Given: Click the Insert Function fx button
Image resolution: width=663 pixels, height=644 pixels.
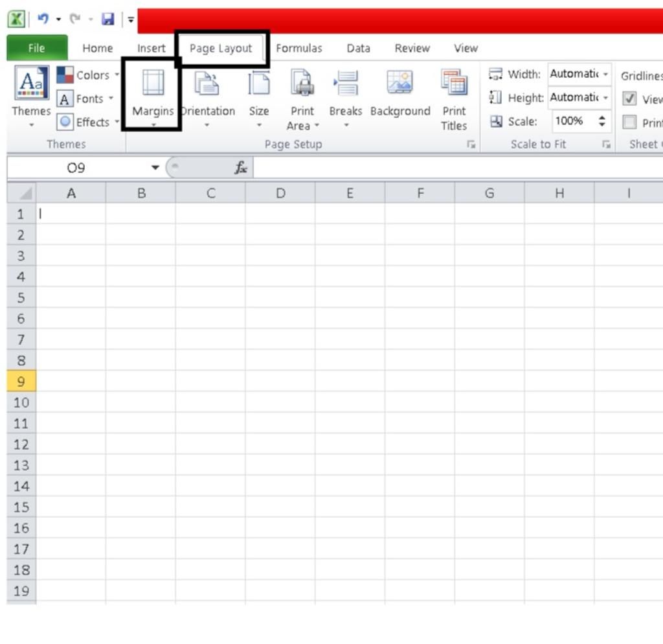Looking at the screenshot, I should tap(241, 168).
